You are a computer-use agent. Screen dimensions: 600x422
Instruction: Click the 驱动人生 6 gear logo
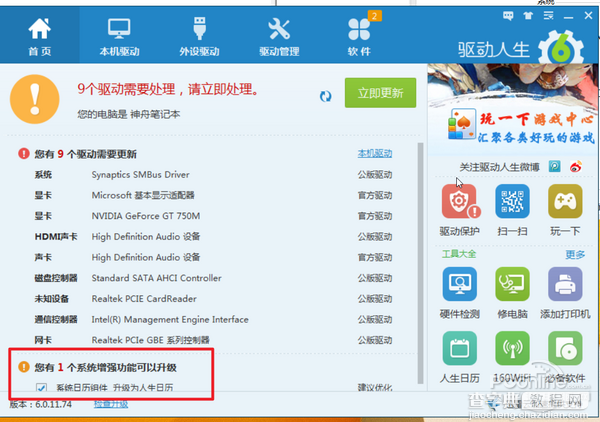tap(561, 48)
